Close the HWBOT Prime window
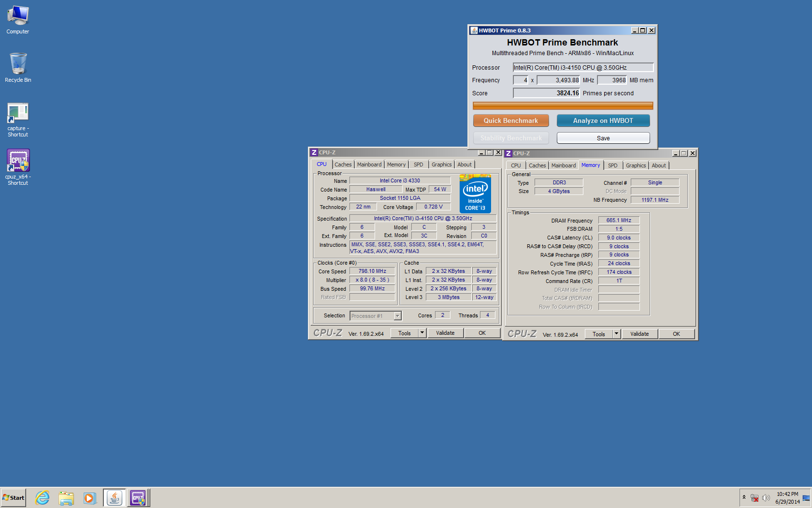Image resolution: width=812 pixels, height=508 pixels. (x=652, y=30)
